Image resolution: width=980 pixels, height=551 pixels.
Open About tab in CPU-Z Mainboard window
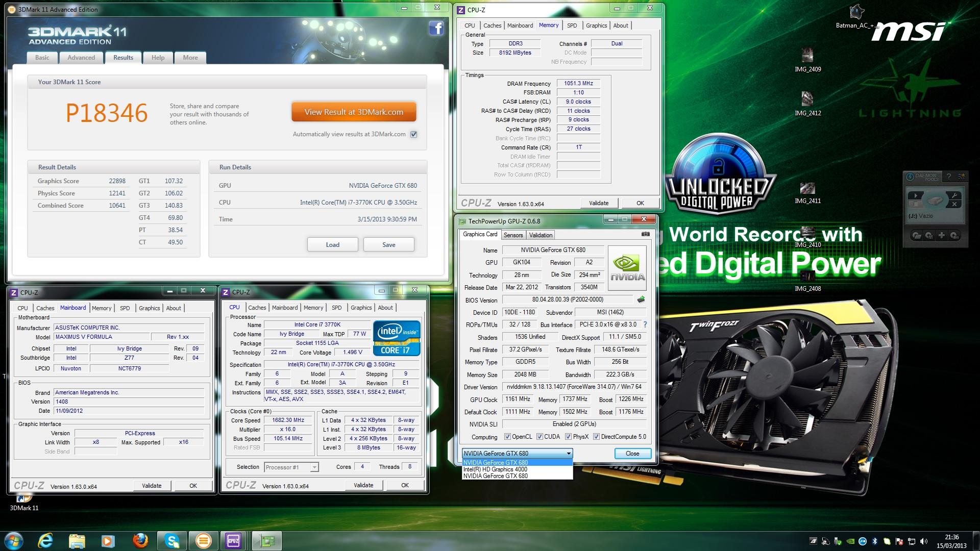pos(174,308)
